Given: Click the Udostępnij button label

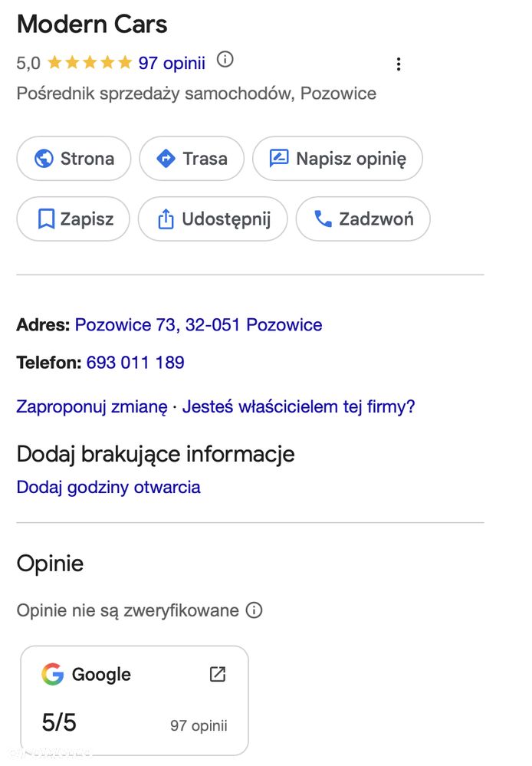Looking at the screenshot, I should pyautogui.click(x=226, y=219).
